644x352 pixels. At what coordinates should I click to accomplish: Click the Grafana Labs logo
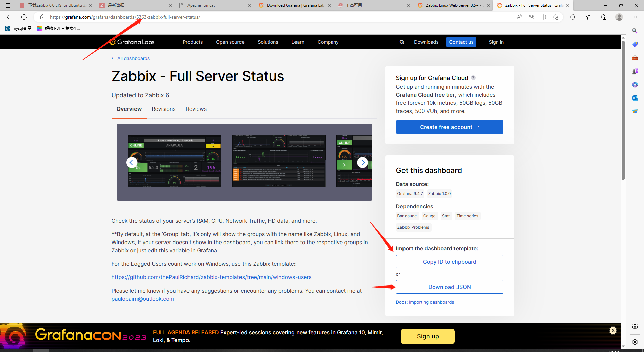[132, 42]
